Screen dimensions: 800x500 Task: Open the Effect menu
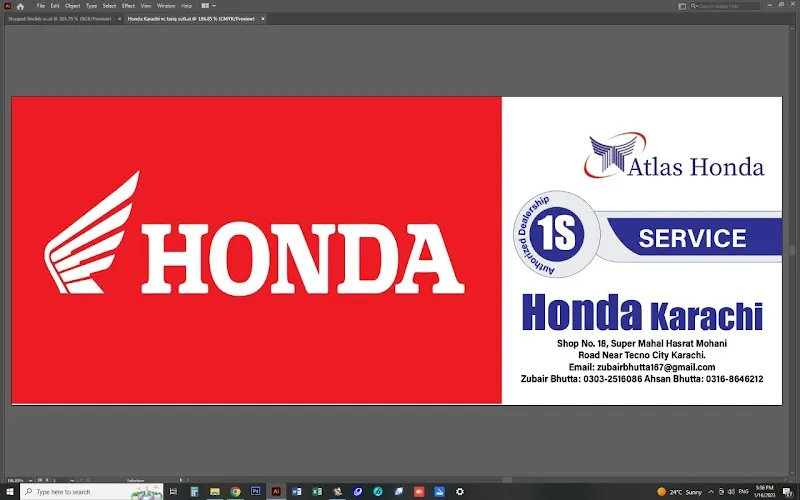click(128, 6)
